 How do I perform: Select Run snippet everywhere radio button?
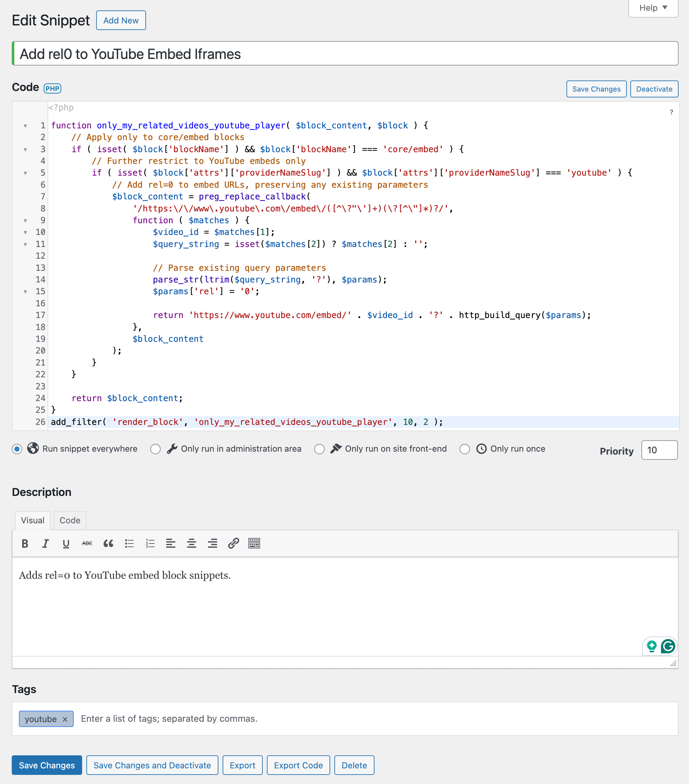coord(17,449)
